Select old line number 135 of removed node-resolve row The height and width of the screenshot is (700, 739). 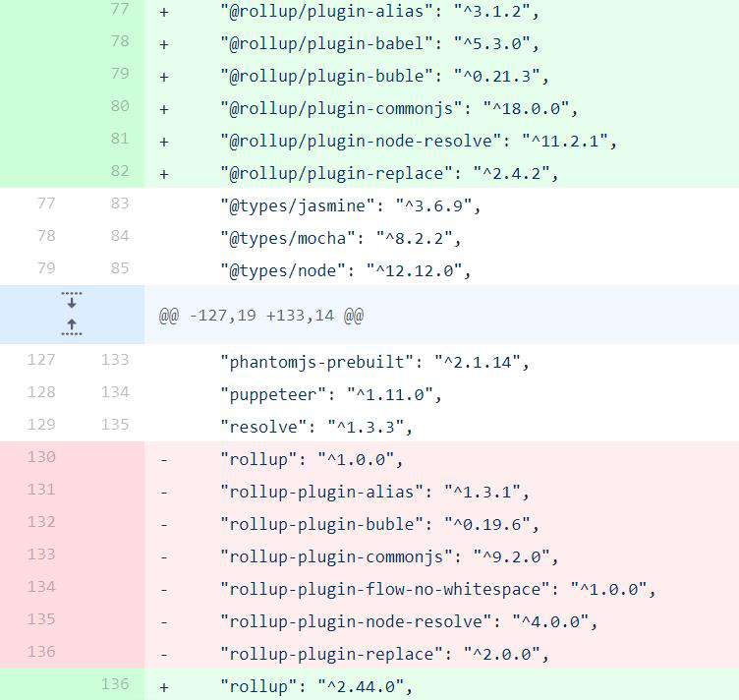coord(41,619)
